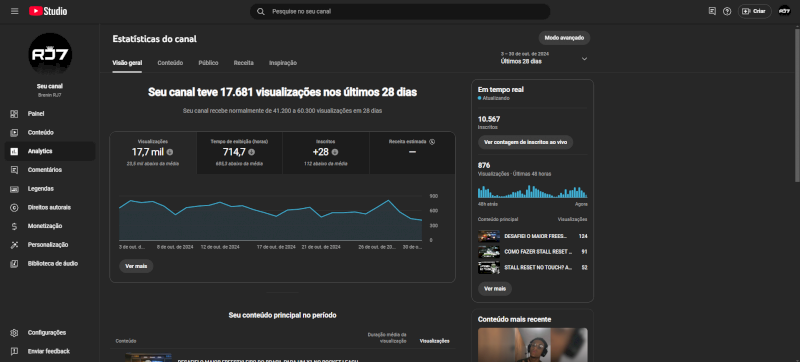
Task: Select the Visualizações metric card
Action: pos(153,153)
